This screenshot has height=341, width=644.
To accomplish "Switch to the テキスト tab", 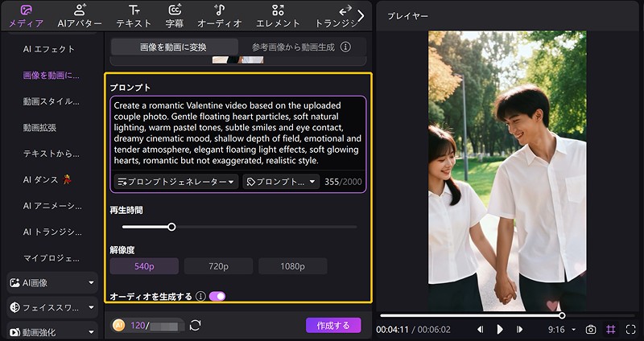I will [x=134, y=15].
